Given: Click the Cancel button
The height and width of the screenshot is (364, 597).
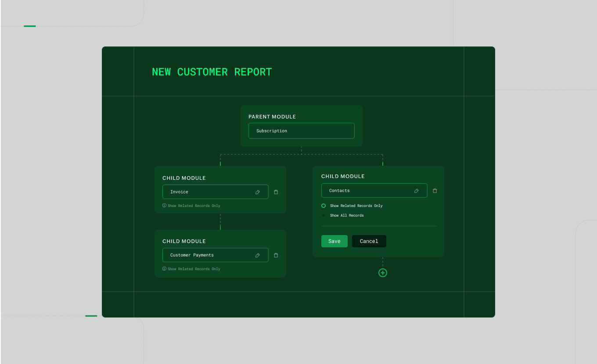Looking at the screenshot, I should coord(369,241).
